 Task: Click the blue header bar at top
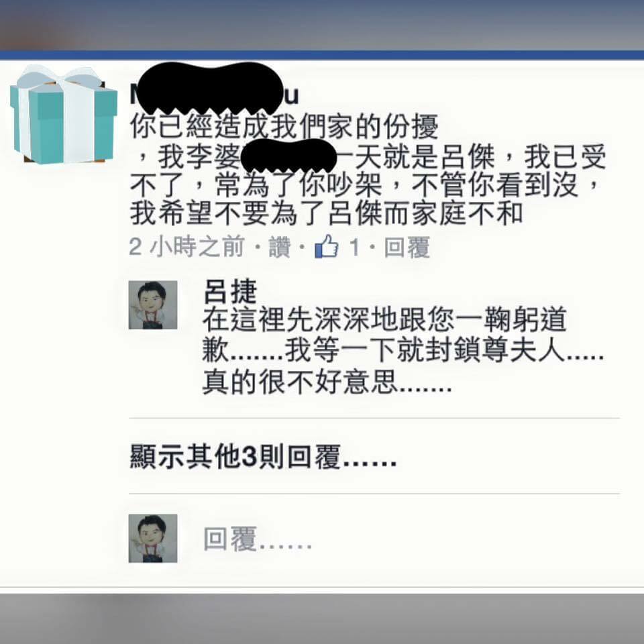coord(322,56)
